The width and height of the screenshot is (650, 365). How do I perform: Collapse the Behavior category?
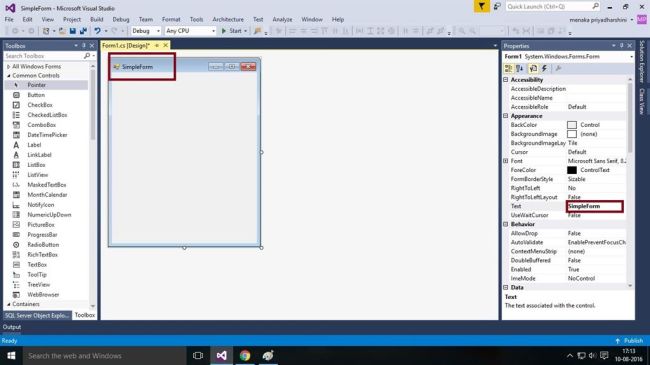point(506,224)
